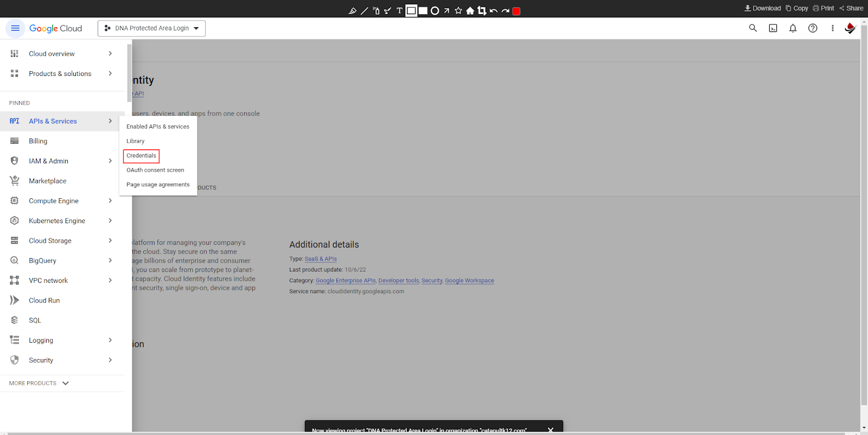Redo the last annotation

coord(506,11)
